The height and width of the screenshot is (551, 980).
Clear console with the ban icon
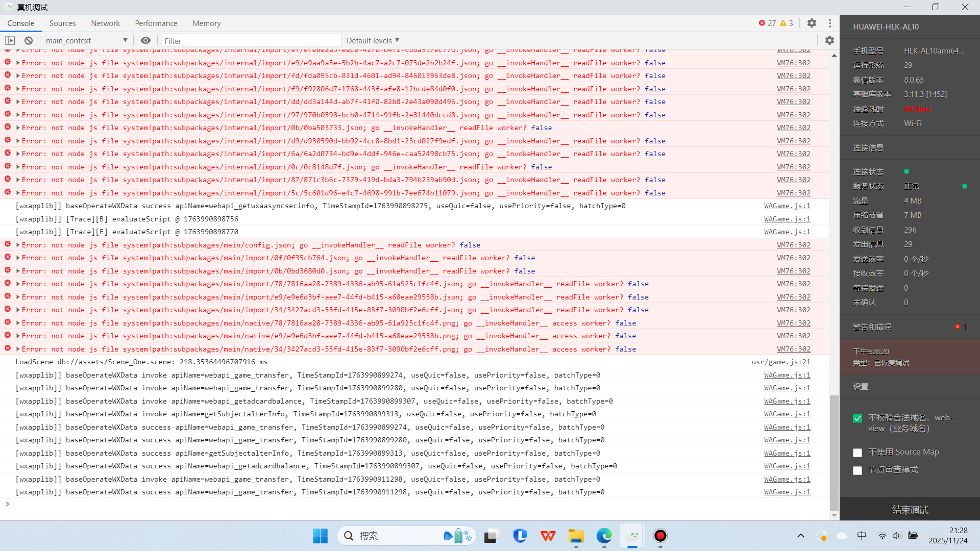coord(29,40)
